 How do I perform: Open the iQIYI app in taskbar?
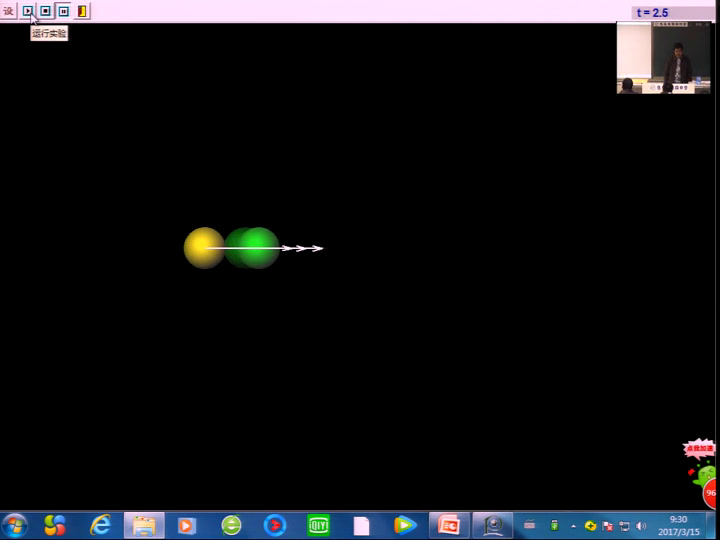pos(318,525)
